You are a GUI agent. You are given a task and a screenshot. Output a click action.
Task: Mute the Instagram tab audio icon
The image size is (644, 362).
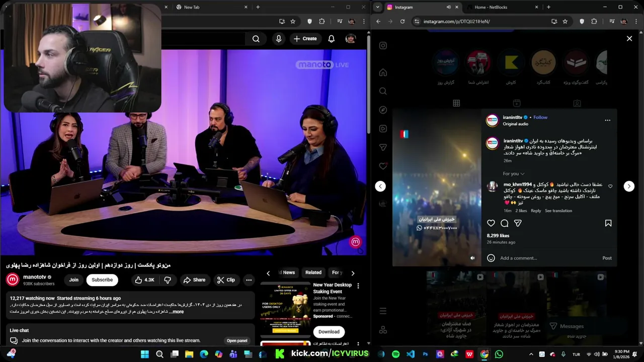pos(448,7)
